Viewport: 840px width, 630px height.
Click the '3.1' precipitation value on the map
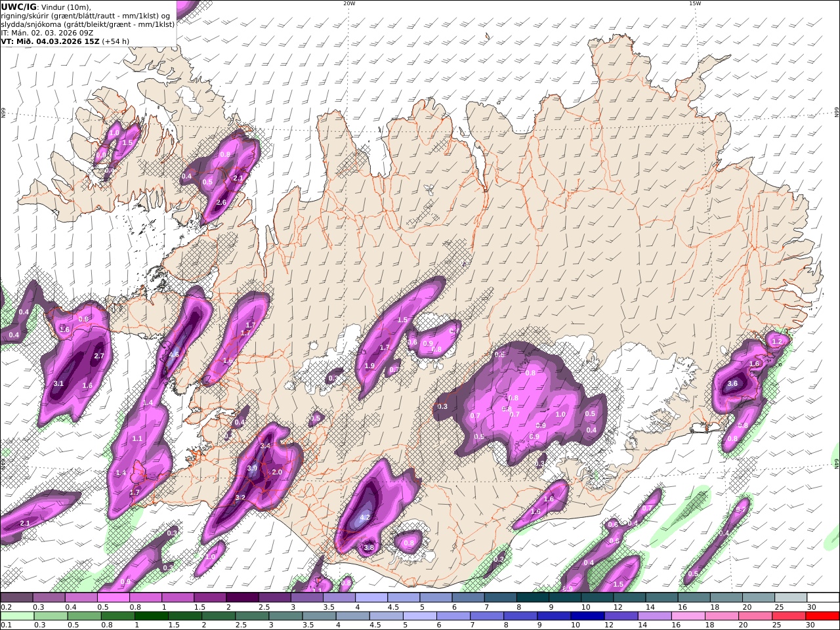[x=58, y=383]
